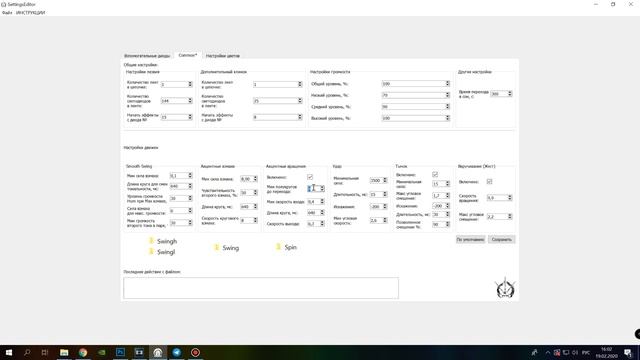Switch to the Настройки цветов tab
Screen dimensions: 640x360
click(222, 56)
